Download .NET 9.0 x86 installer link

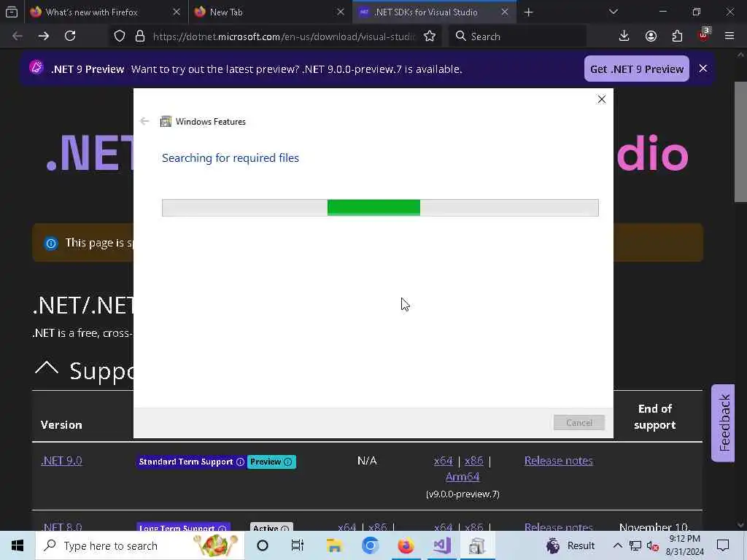coord(473,461)
